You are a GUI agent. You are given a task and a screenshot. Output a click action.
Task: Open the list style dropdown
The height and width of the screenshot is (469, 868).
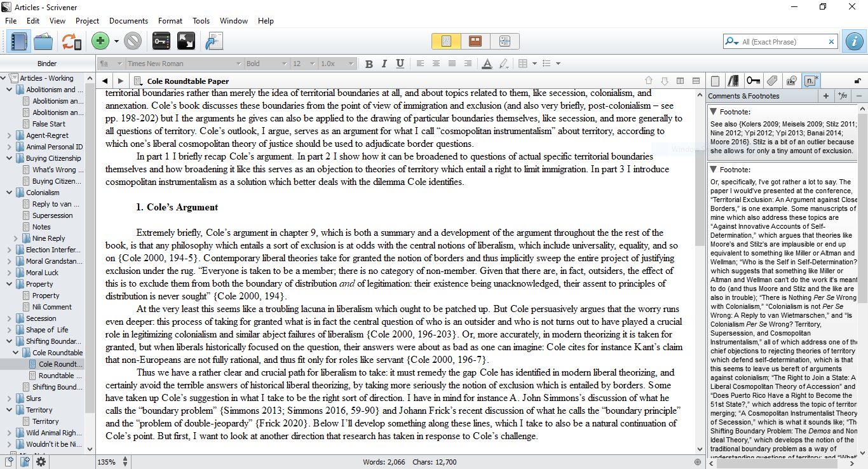pos(558,64)
